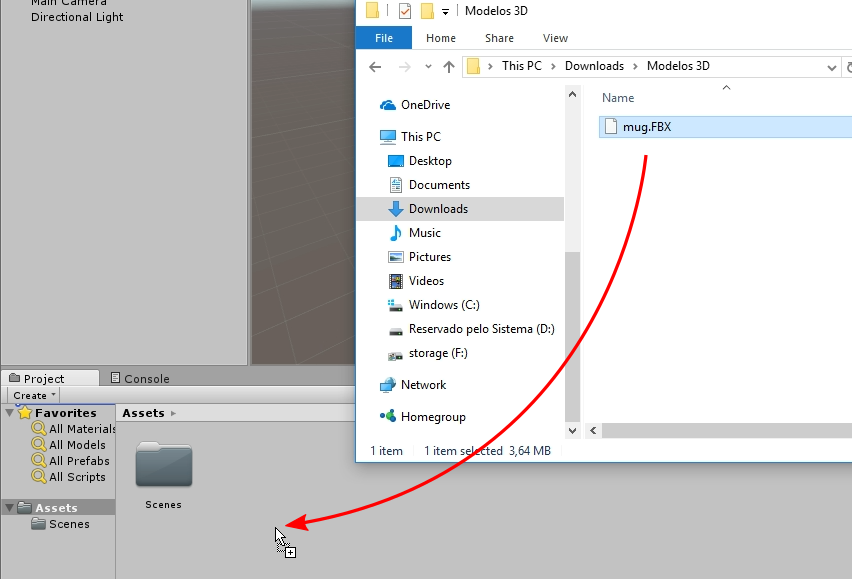Click the Assets breadcrumb arrow in Unity
852x579 pixels.
(173, 413)
